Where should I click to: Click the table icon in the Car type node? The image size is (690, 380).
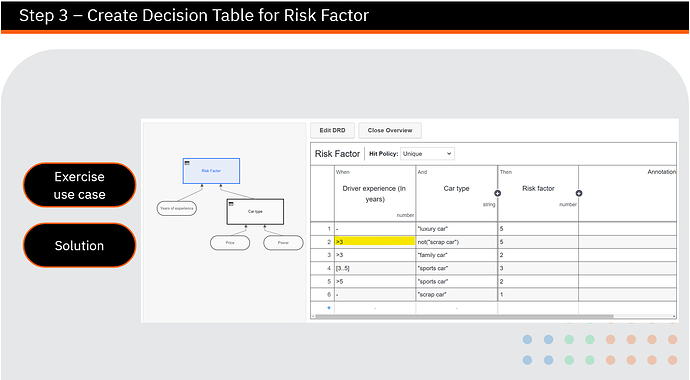click(231, 204)
